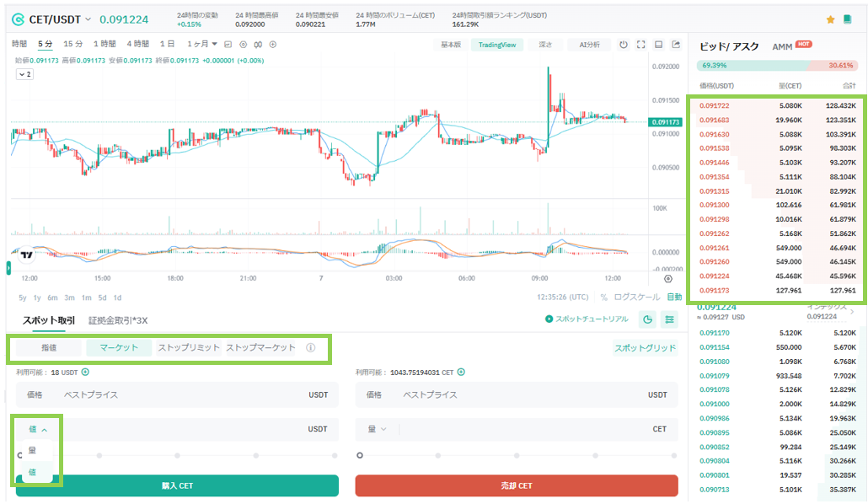
Task: Expand chart with the green left-edge arrow
Action: pyautogui.click(x=8, y=268)
